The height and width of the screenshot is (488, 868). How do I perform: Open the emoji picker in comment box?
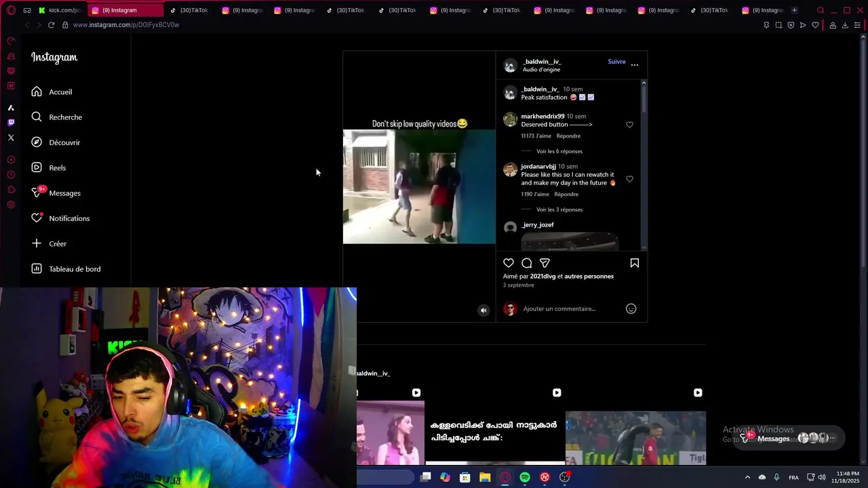(631, 309)
